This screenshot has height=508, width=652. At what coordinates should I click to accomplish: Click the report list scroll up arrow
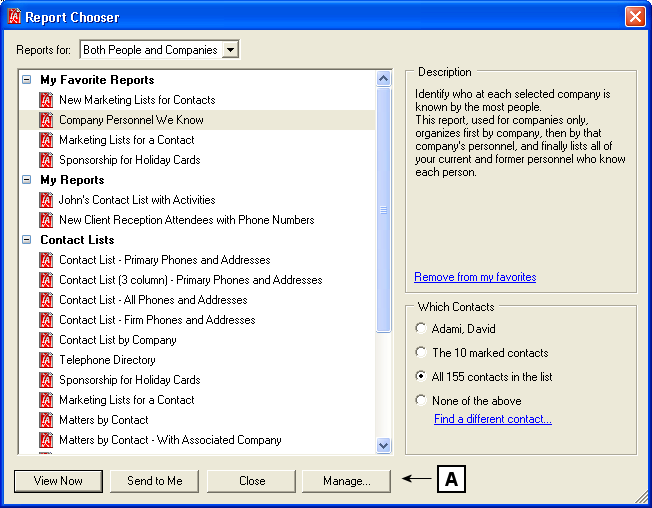click(x=383, y=79)
